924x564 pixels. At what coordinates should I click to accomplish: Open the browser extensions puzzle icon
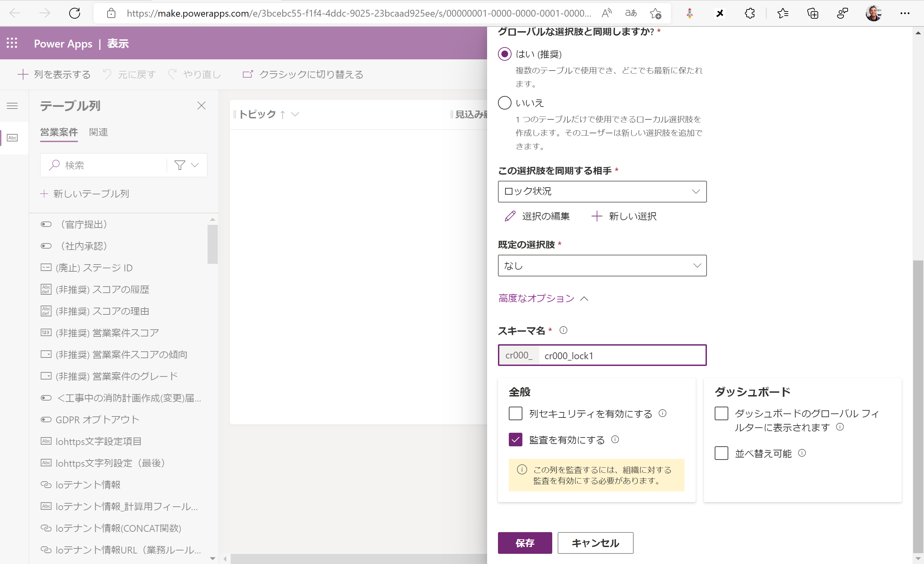(750, 14)
